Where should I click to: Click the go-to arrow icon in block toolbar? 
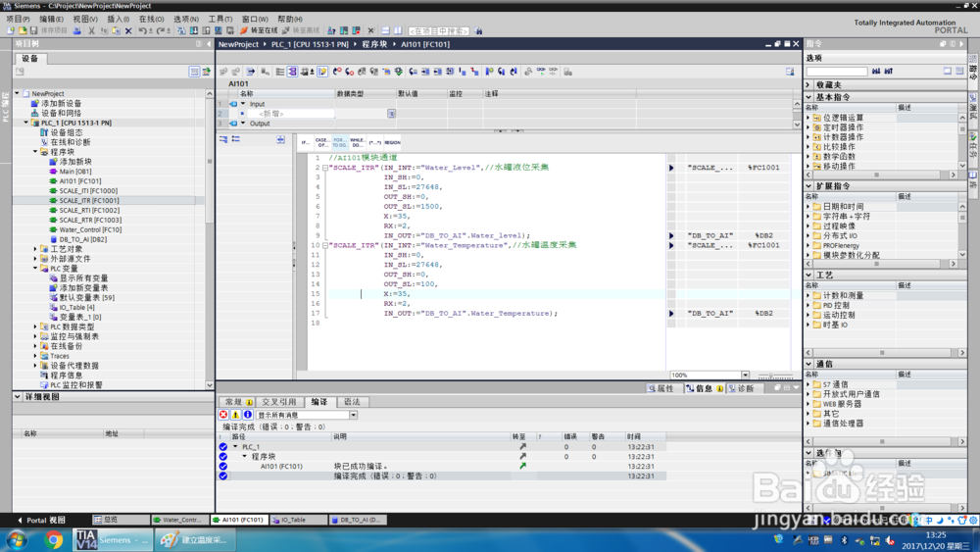tap(251, 72)
